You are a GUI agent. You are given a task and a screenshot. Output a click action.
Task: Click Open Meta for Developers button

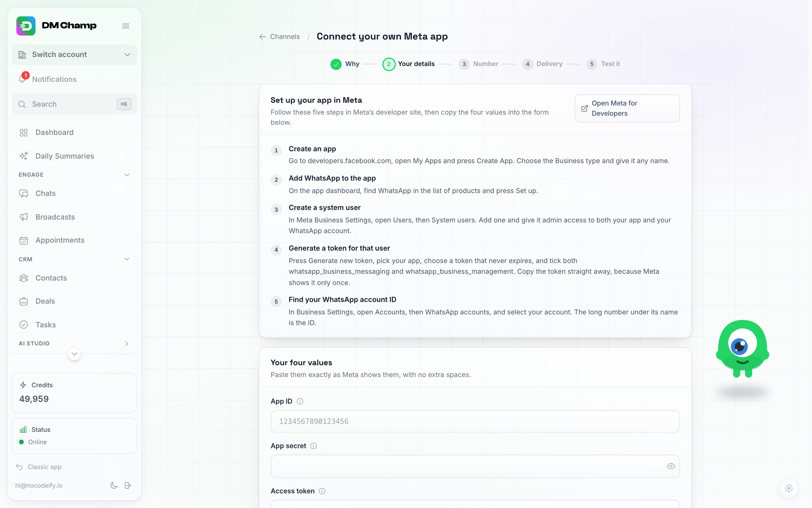pyautogui.click(x=627, y=108)
